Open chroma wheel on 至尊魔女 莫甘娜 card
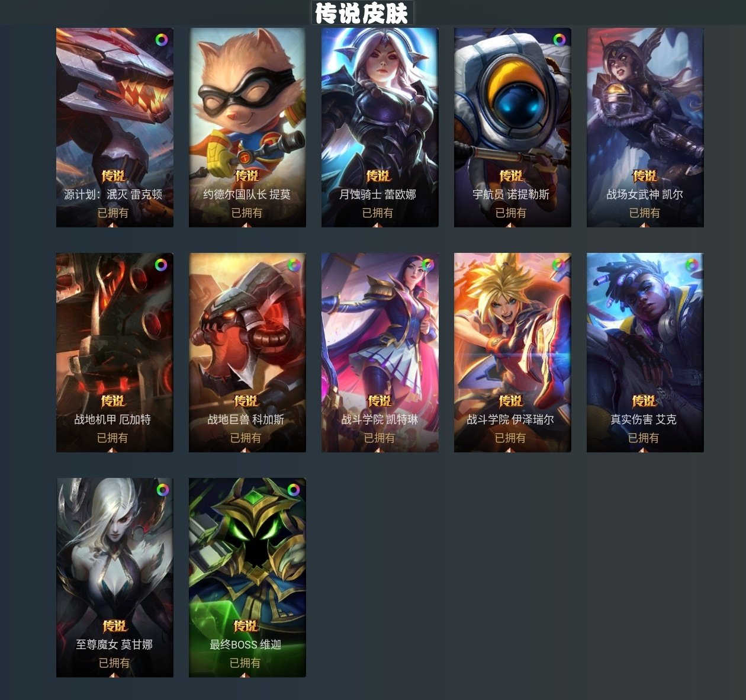 click(162, 490)
